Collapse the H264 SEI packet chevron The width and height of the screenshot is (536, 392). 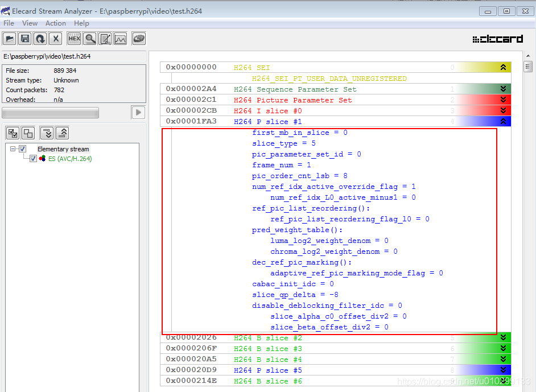[x=503, y=67]
